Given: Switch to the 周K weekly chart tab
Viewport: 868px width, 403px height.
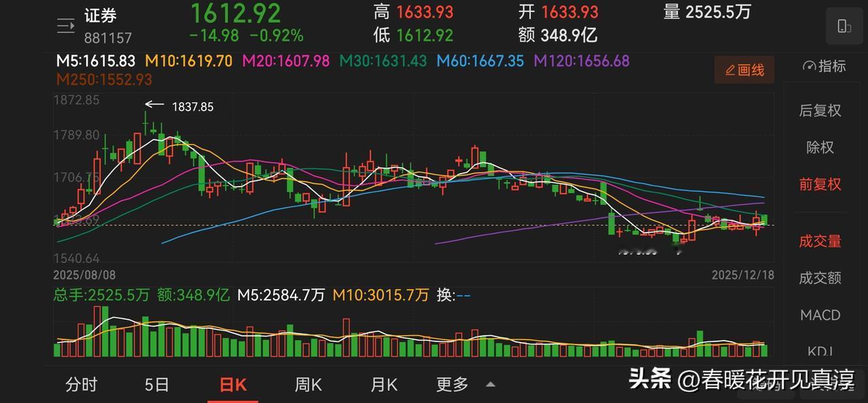Looking at the screenshot, I should pos(308,384).
